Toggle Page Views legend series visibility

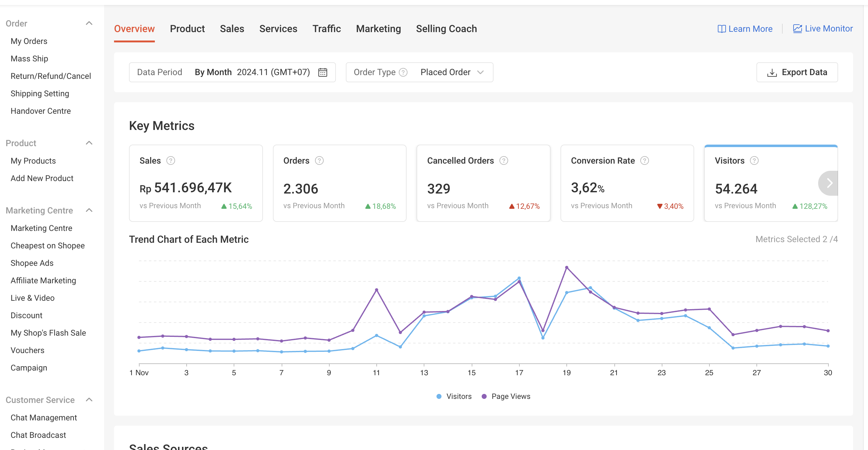[x=511, y=396]
